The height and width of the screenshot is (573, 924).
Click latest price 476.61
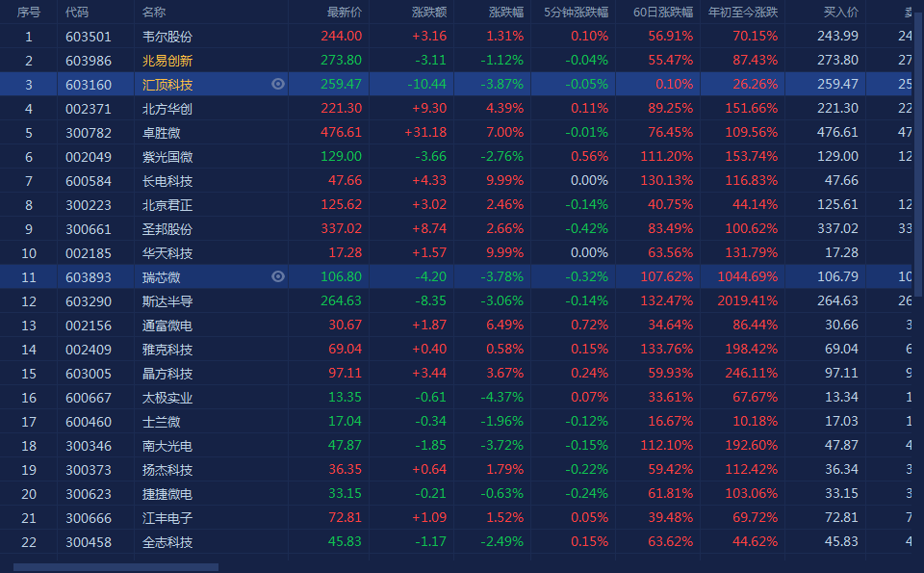pyautogui.click(x=341, y=132)
